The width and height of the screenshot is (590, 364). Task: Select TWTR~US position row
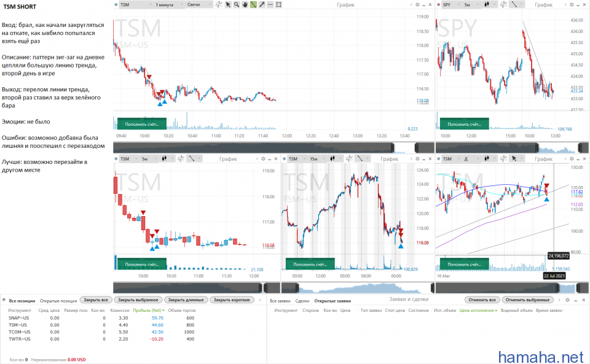click(101, 339)
